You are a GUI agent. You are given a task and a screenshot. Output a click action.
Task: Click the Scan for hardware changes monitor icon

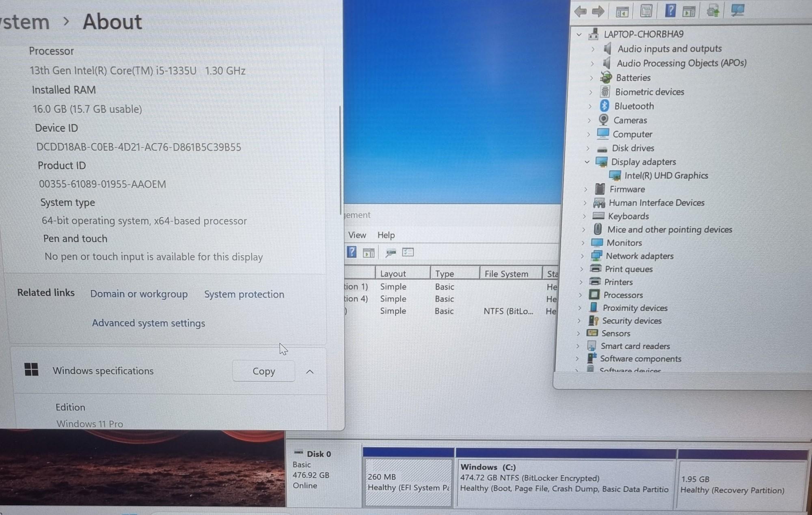[737, 10]
